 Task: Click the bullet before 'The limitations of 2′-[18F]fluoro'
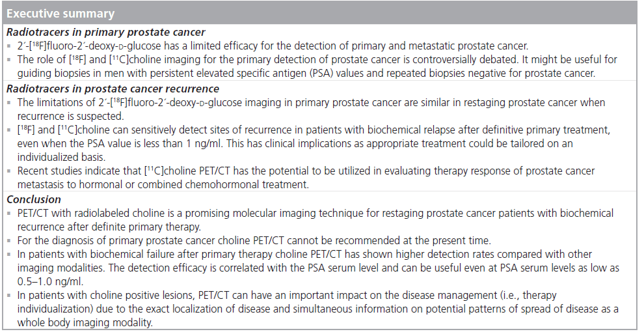[10, 102]
